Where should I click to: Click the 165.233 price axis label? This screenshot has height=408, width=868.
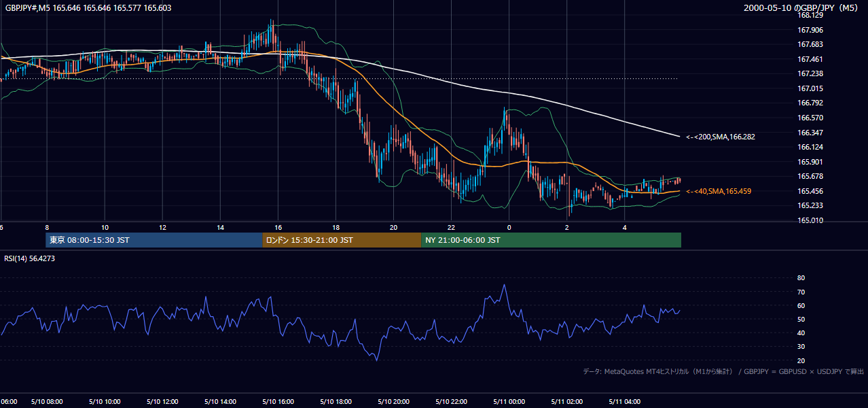(x=810, y=205)
